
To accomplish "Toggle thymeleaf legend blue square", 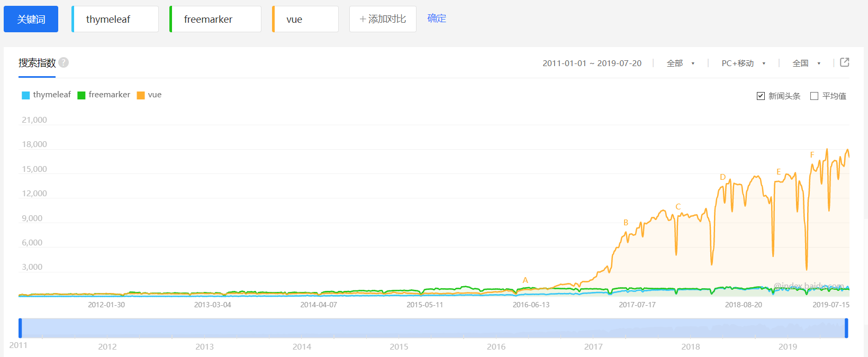I will coord(25,95).
